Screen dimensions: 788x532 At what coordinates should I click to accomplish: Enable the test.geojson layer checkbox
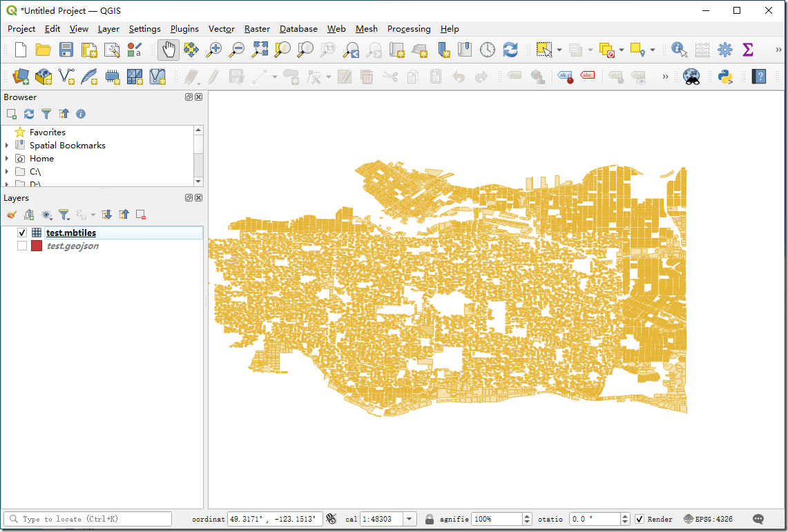pyautogui.click(x=22, y=246)
